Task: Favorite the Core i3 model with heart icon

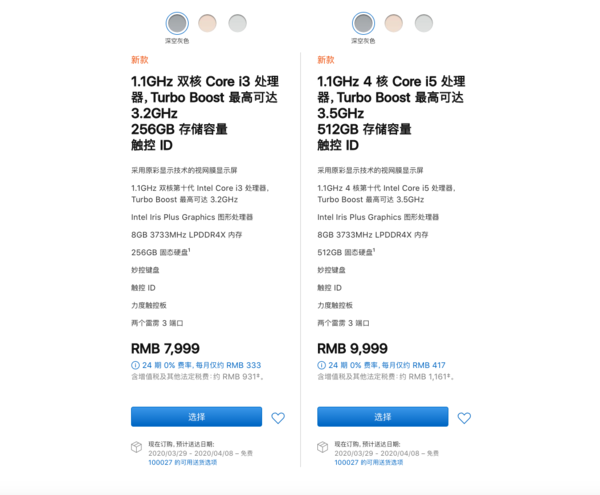Action: pyautogui.click(x=278, y=418)
